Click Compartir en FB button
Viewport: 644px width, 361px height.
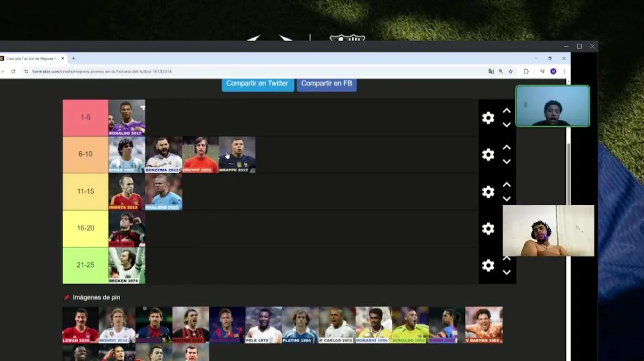[x=327, y=84]
